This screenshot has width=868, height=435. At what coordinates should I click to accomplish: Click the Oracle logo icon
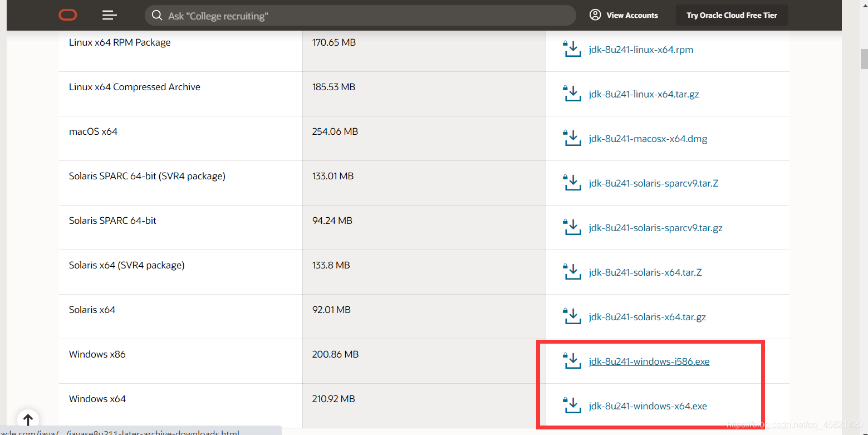tap(68, 15)
